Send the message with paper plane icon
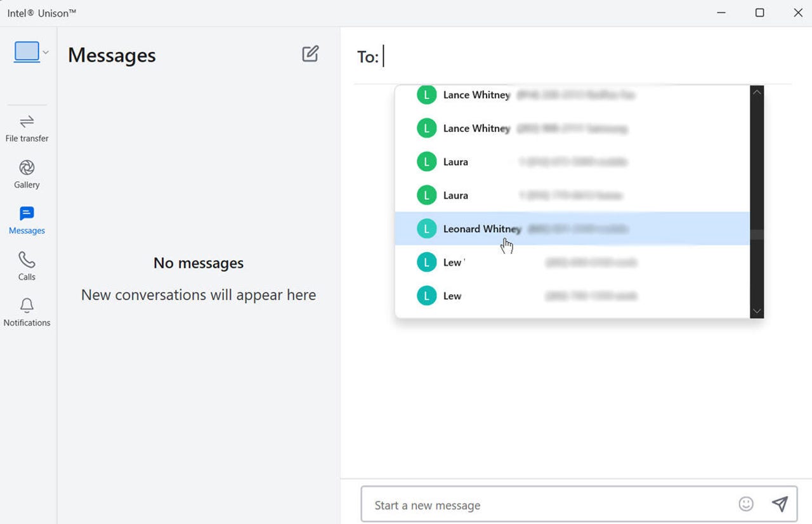Image resolution: width=812 pixels, height=524 pixels. coord(780,504)
